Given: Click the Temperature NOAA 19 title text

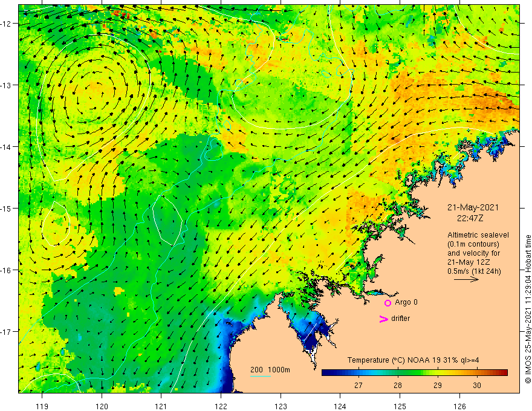Looking at the screenshot, I should coord(413,360).
